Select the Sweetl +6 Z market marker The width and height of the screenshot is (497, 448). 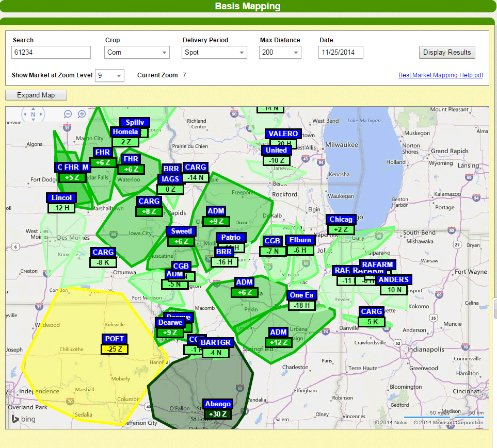(x=181, y=236)
